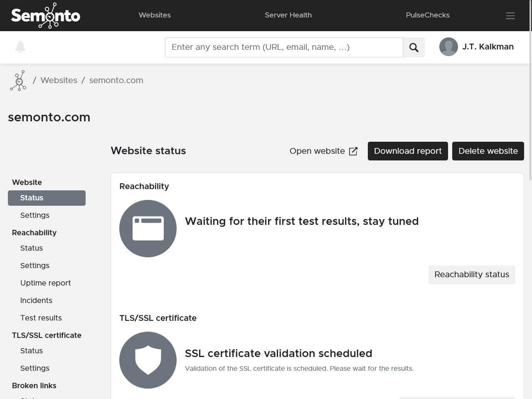Viewport: 532px width, 399px height.
Task: Open Reachability Status in the sidebar
Action: (x=32, y=248)
